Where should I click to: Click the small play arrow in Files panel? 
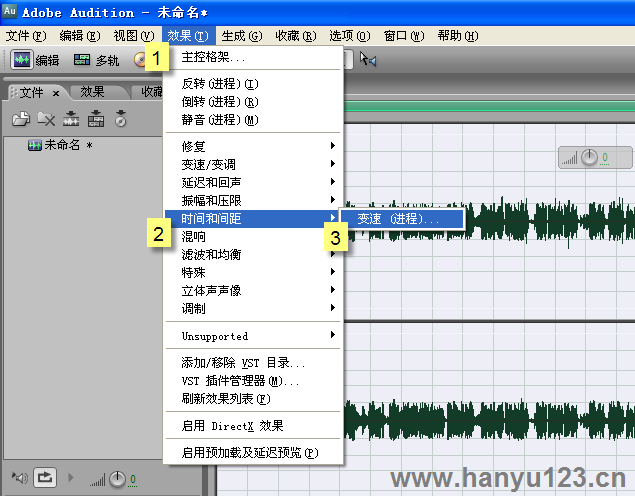[71, 478]
